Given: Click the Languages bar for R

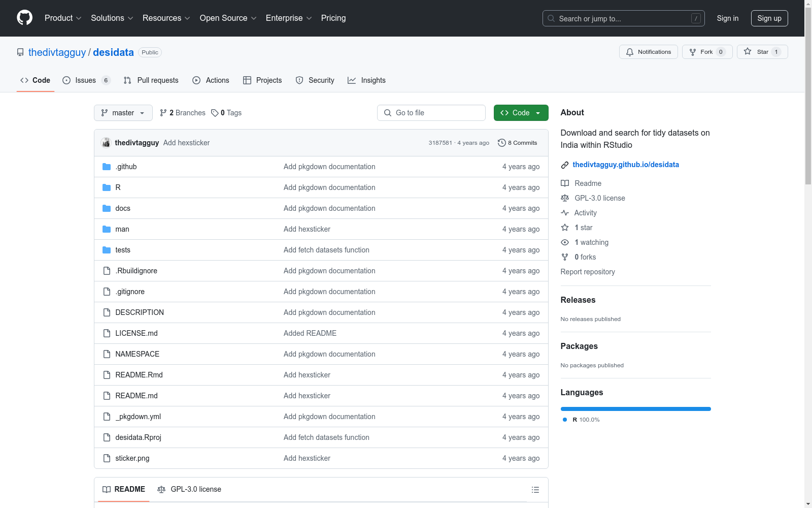Looking at the screenshot, I should point(635,409).
